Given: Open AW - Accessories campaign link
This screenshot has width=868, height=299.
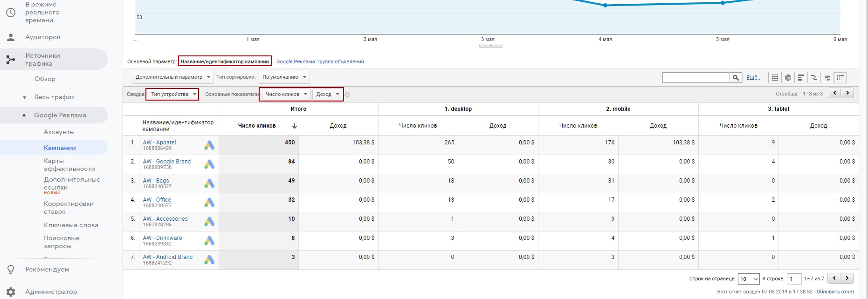Looking at the screenshot, I should coord(165,219).
